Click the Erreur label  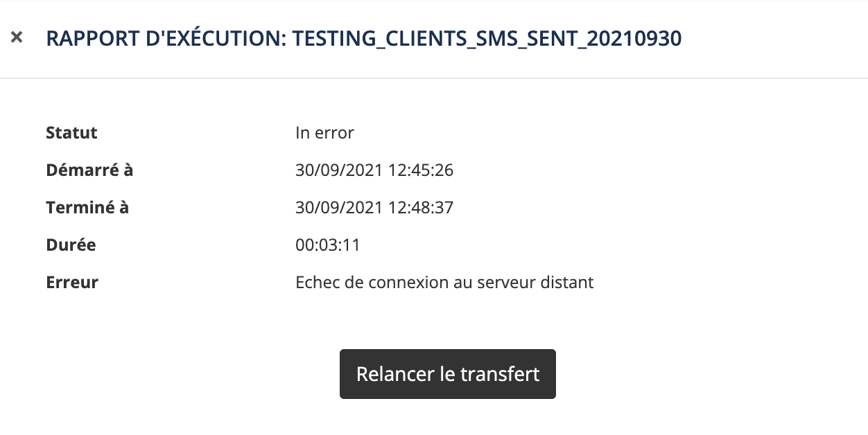pos(72,282)
